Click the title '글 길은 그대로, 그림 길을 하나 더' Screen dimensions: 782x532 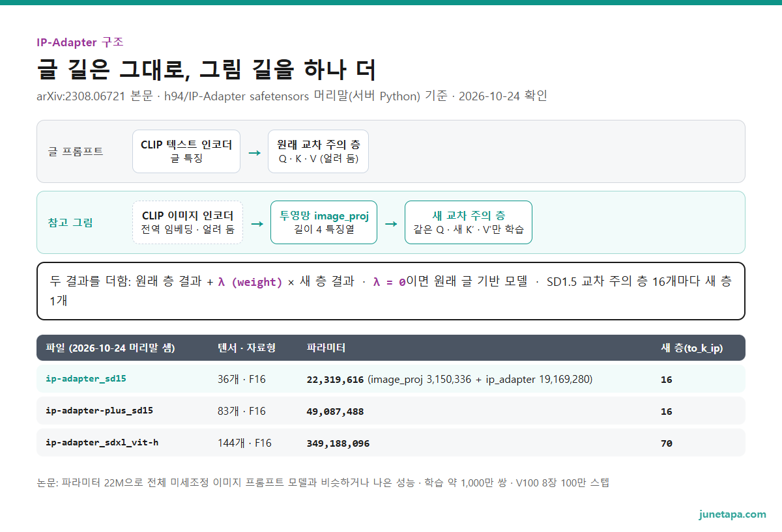[207, 69]
